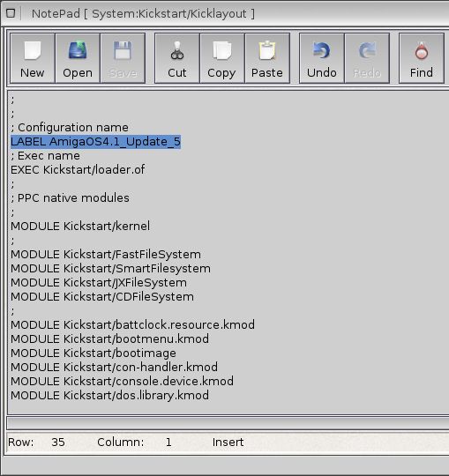This screenshot has height=476, width=449.
Task: Click the dos.library.kmod module line
Action: [109, 395]
